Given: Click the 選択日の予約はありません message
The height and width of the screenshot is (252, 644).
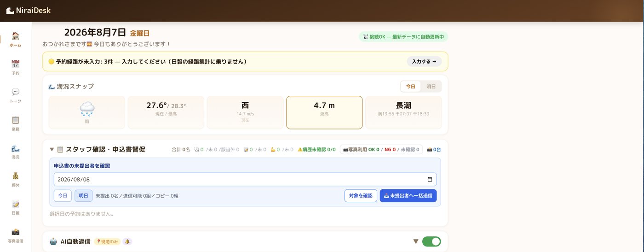Looking at the screenshot, I should tap(81, 214).
